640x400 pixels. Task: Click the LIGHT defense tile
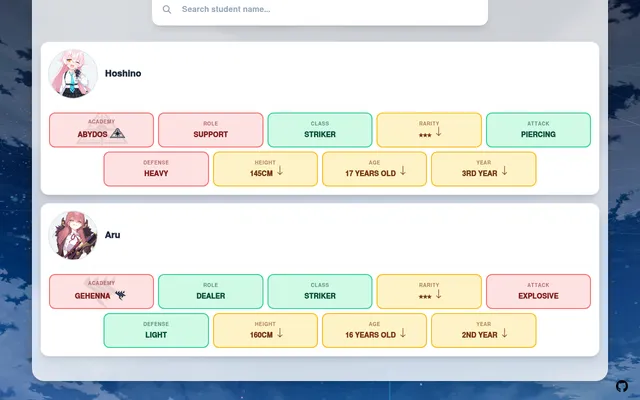[x=156, y=331]
